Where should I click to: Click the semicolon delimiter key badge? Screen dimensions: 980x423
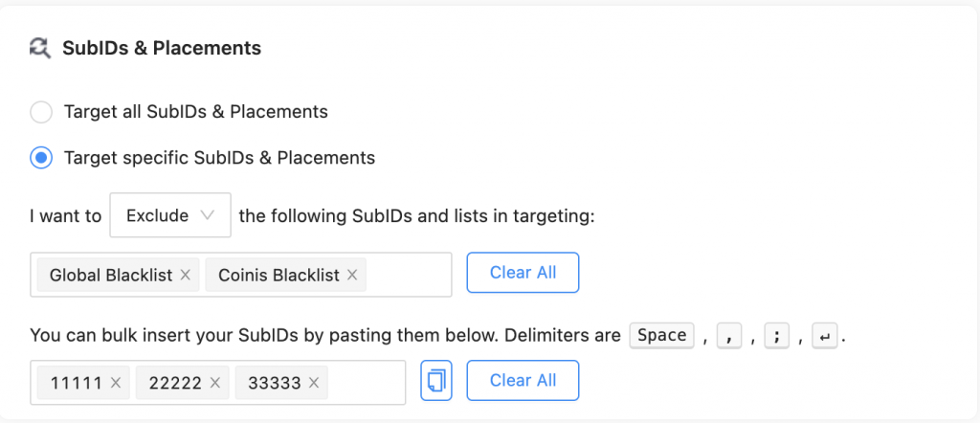[x=776, y=336]
